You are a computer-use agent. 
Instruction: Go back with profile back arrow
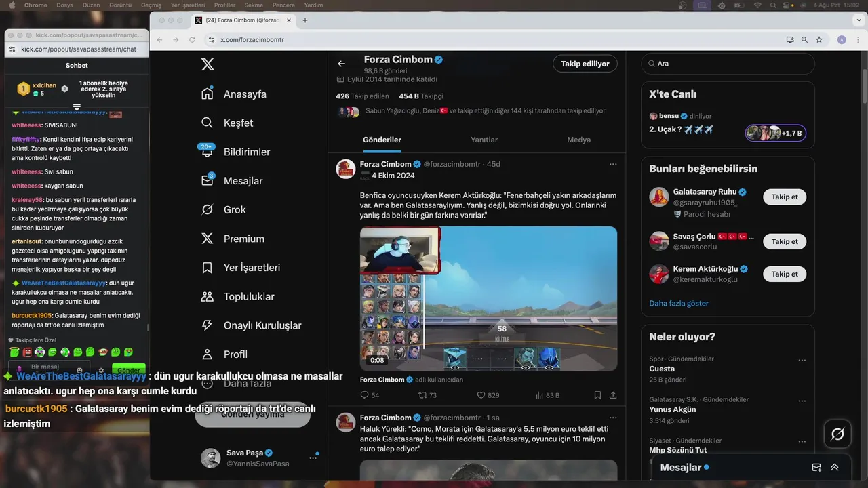tap(341, 64)
